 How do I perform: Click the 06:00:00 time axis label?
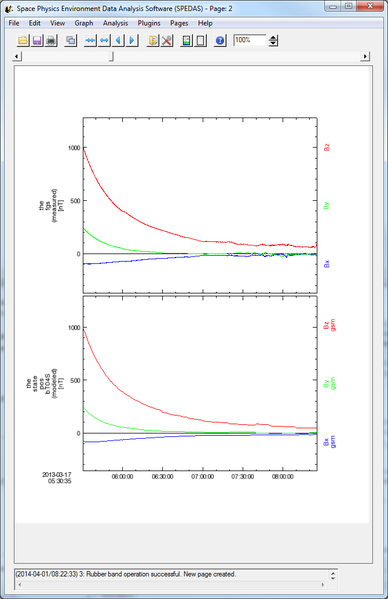point(123,477)
